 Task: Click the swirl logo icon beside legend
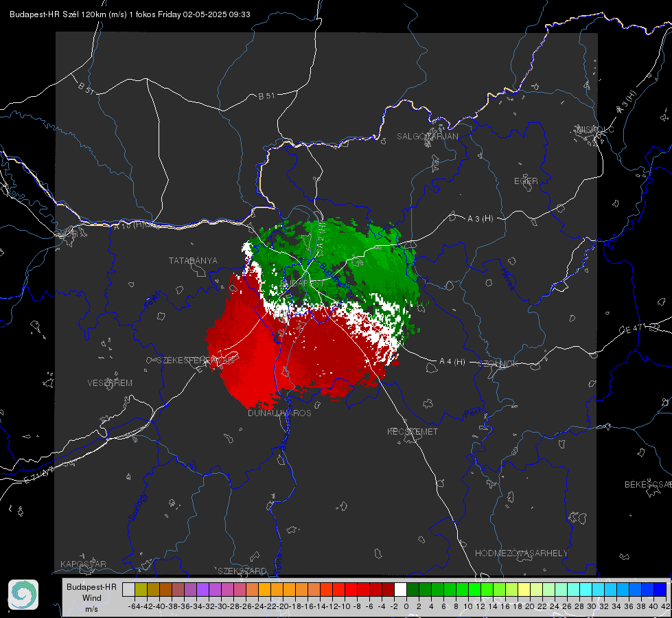[x=23, y=595]
